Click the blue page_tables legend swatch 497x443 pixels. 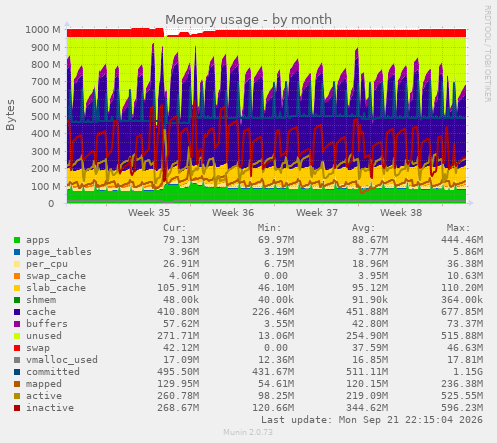pos(17,252)
